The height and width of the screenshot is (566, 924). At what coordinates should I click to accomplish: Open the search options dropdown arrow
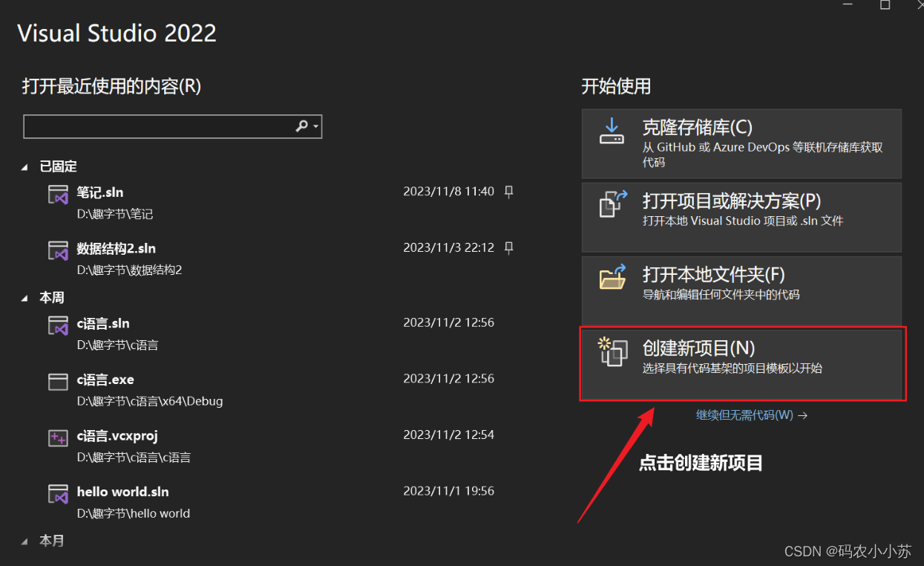316,127
